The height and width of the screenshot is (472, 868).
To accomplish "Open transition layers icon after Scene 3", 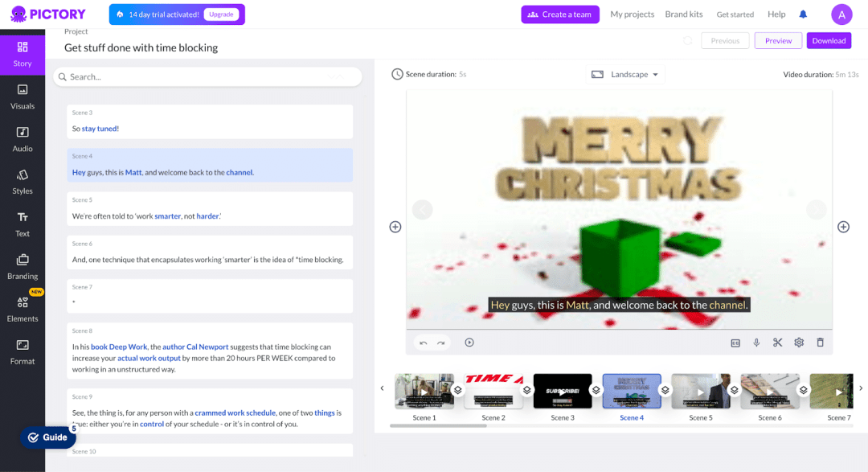I will point(596,390).
